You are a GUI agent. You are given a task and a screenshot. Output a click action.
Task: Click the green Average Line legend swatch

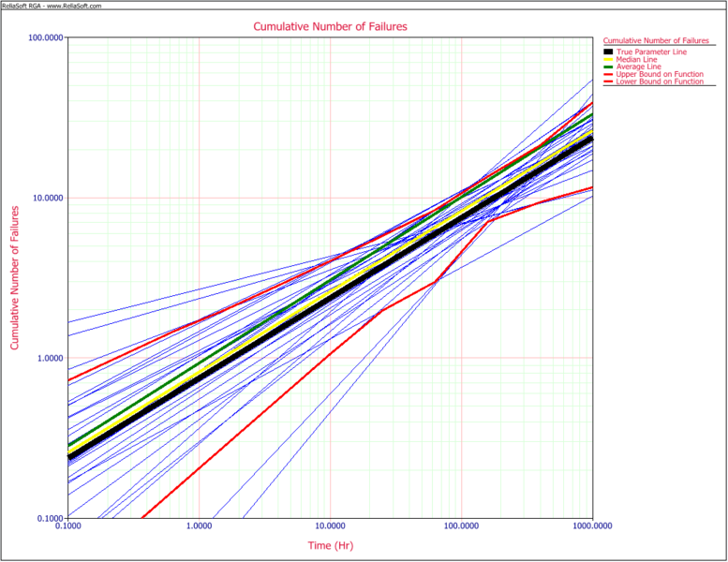tap(607, 67)
